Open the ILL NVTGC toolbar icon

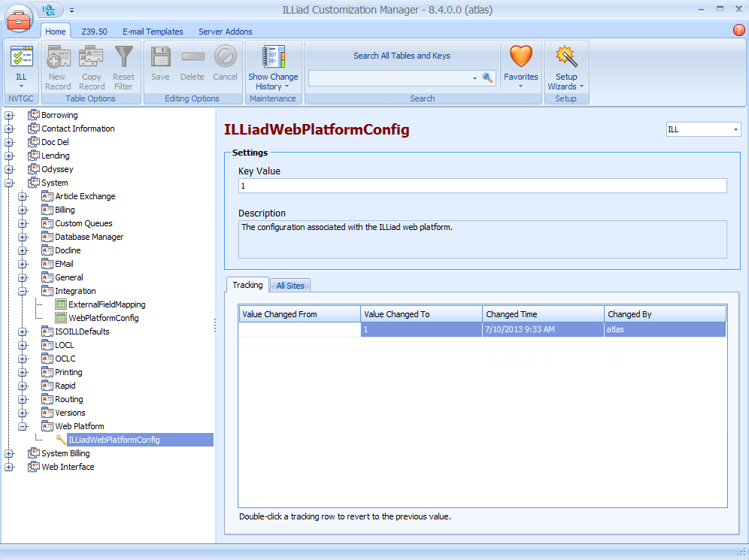(21, 64)
